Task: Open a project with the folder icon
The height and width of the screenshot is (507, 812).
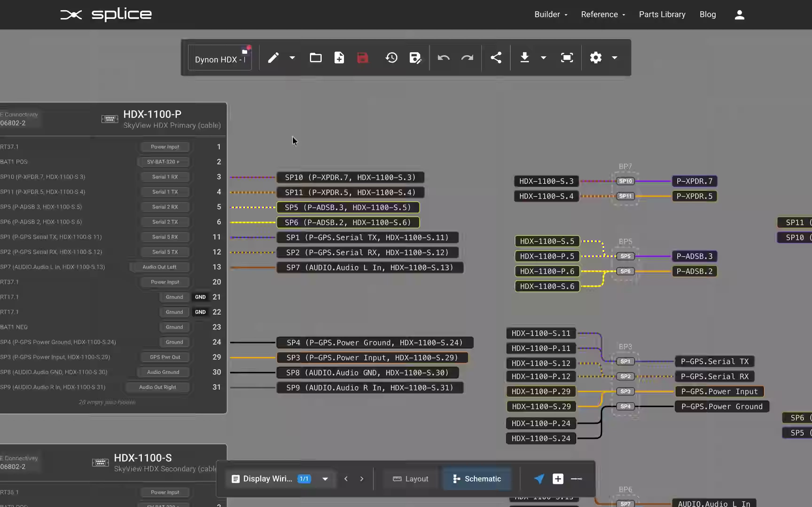Action: tap(315, 58)
